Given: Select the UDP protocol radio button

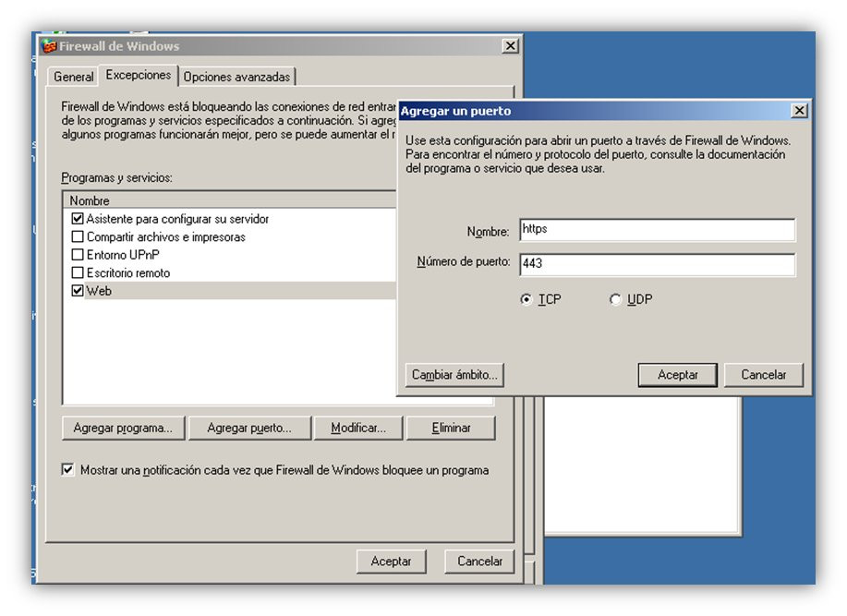Looking at the screenshot, I should (x=615, y=299).
